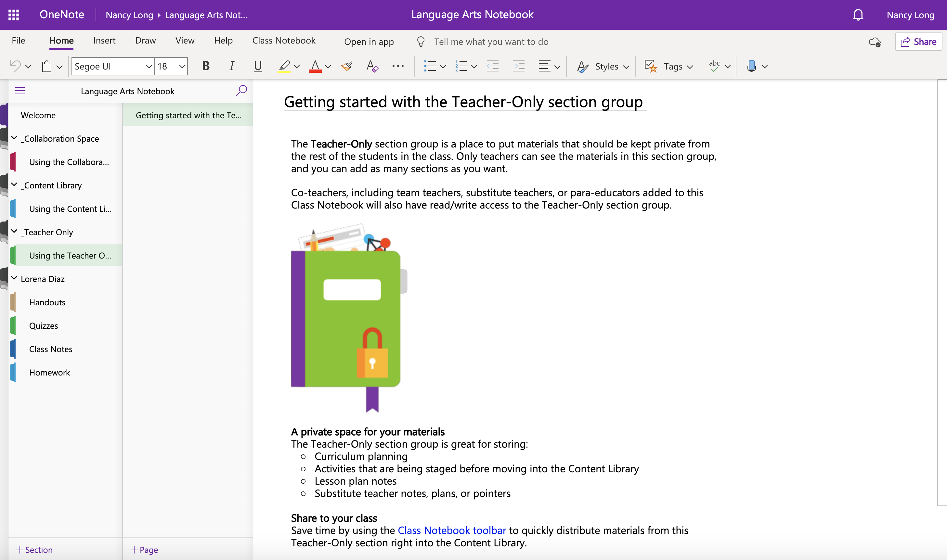Collapse the _Teacher Only section group
947x560 pixels.
14,231
